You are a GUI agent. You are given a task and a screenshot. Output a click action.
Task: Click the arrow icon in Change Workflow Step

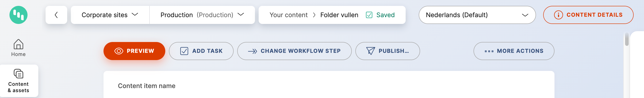pos(252,51)
